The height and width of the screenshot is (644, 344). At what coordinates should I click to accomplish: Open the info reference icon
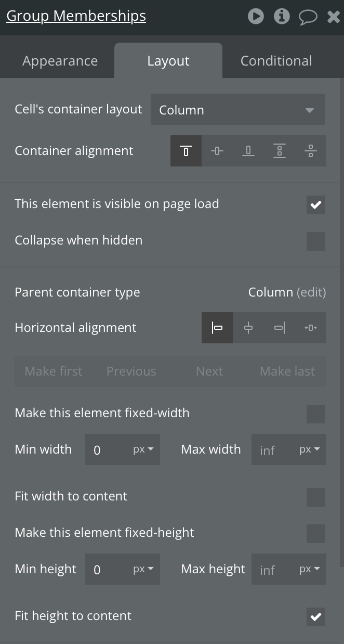282,16
